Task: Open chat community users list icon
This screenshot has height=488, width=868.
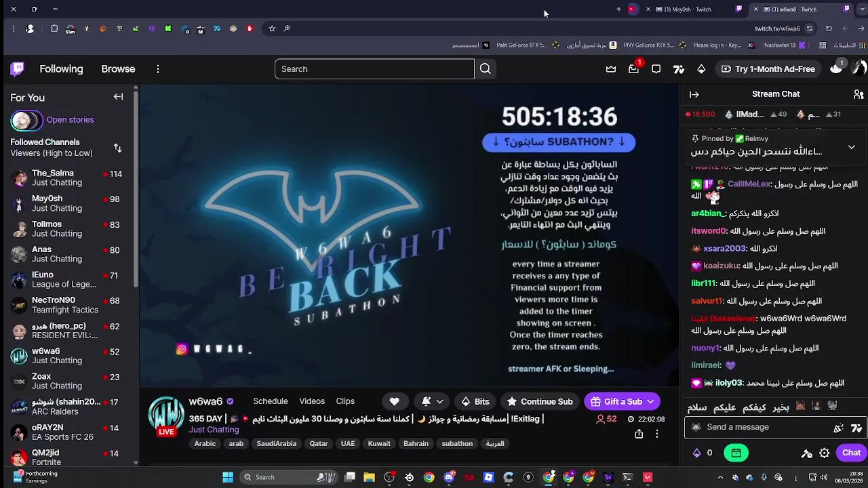Action: (859, 94)
